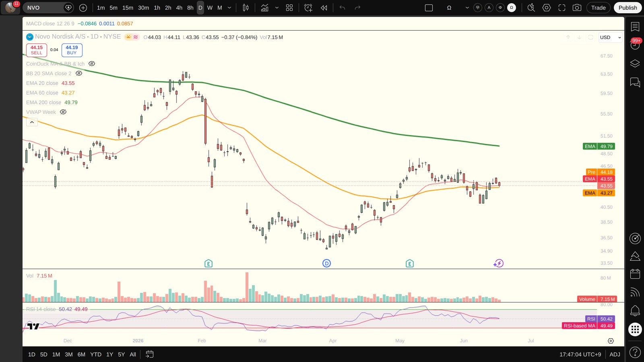Toggle ADJ adjusted data setting
The image size is (644, 362).
tap(615, 354)
